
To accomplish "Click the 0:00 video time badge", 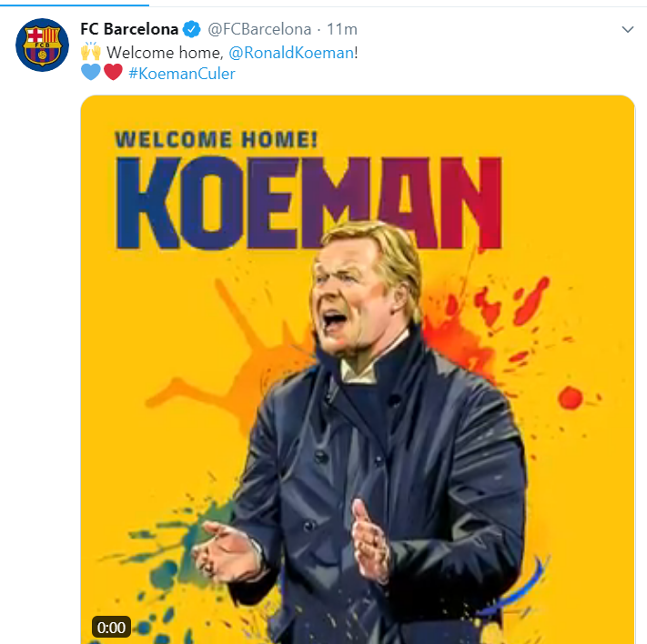I will pyautogui.click(x=111, y=627).
